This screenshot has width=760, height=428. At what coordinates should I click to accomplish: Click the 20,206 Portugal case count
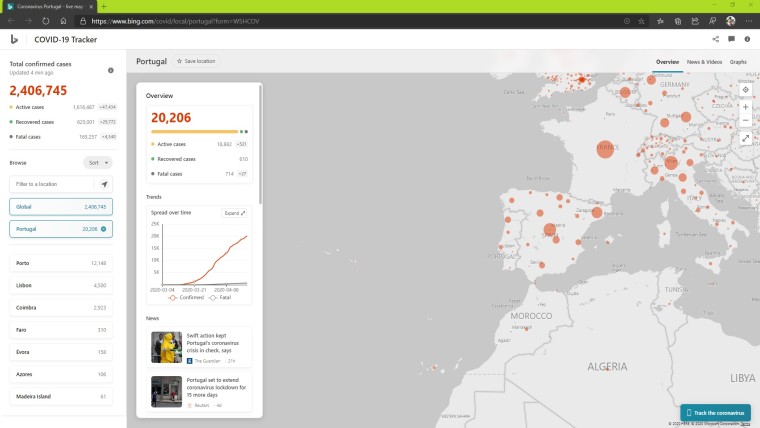pyautogui.click(x=171, y=118)
